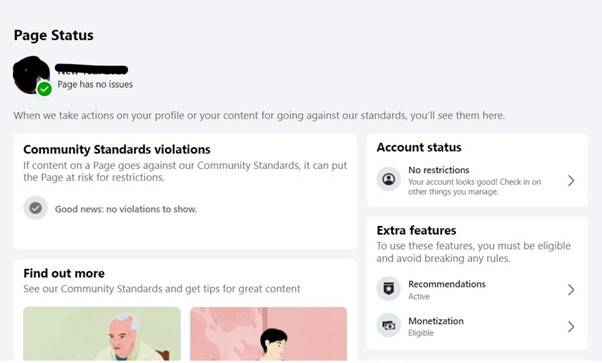602x363 pixels.
Task: Open the Recommendations chevron arrow
Action: [571, 290]
